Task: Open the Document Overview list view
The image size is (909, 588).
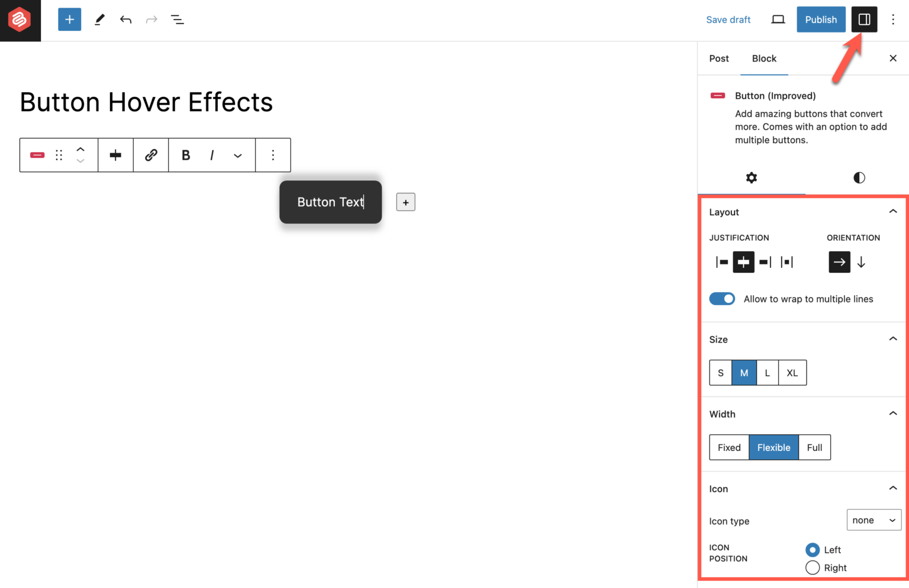Action: [x=177, y=19]
